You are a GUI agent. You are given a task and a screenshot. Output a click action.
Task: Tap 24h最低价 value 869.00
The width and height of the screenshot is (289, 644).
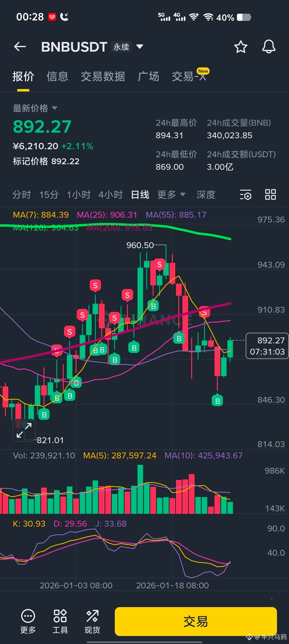coord(170,167)
